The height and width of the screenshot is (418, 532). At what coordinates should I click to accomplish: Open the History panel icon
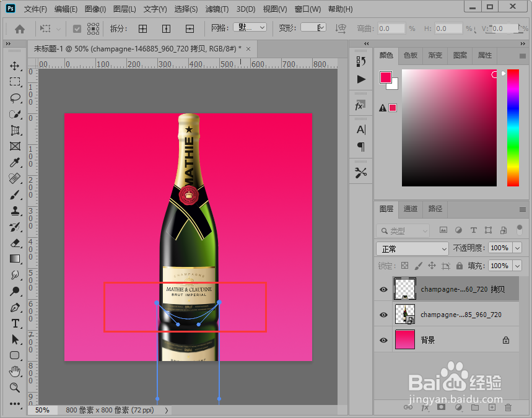click(x=361, y=62)
